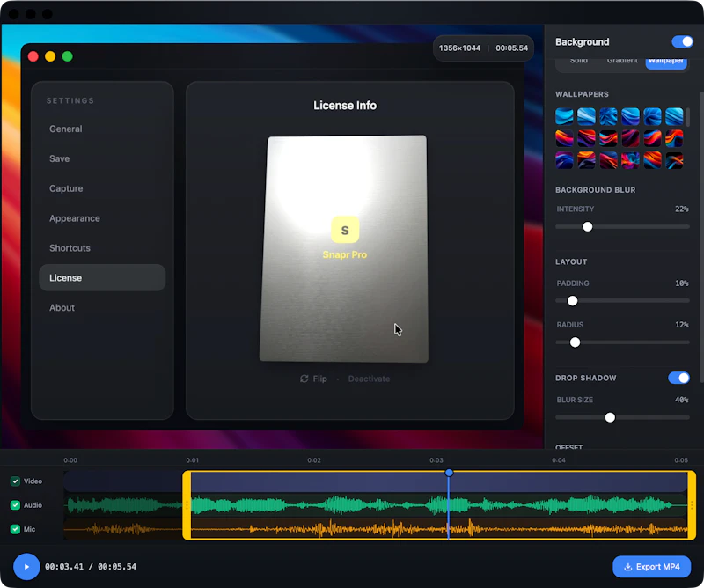Click the 40% Blur Size value
This screenshot has height=588, width=704.
click(x=681, y=400)
